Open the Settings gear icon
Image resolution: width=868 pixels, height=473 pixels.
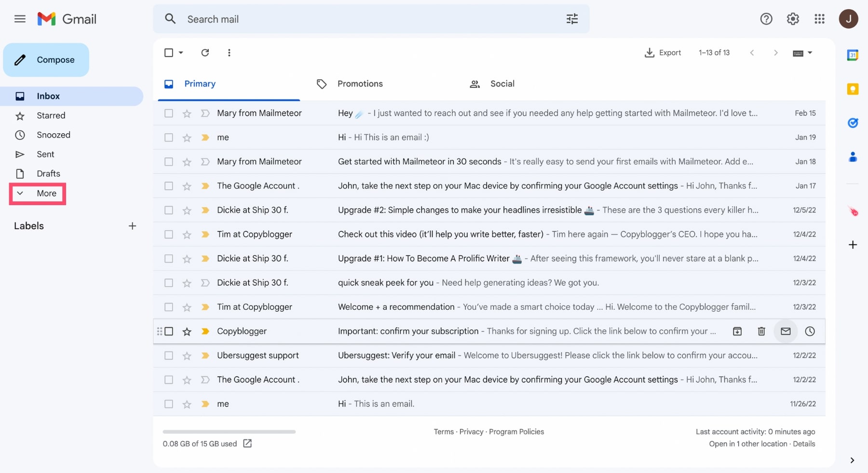(793, 19)
